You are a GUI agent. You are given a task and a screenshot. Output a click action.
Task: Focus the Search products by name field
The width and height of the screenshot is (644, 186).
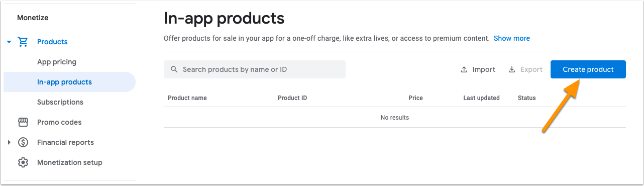[255, 69]
